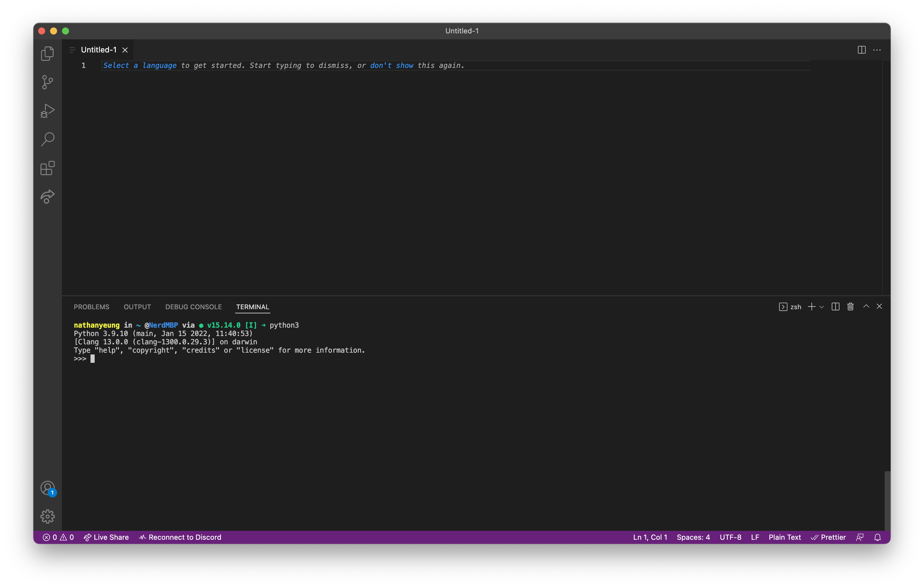
Task: Switch to the DEBUG CONSOLE tab
Action: point(193,307)
